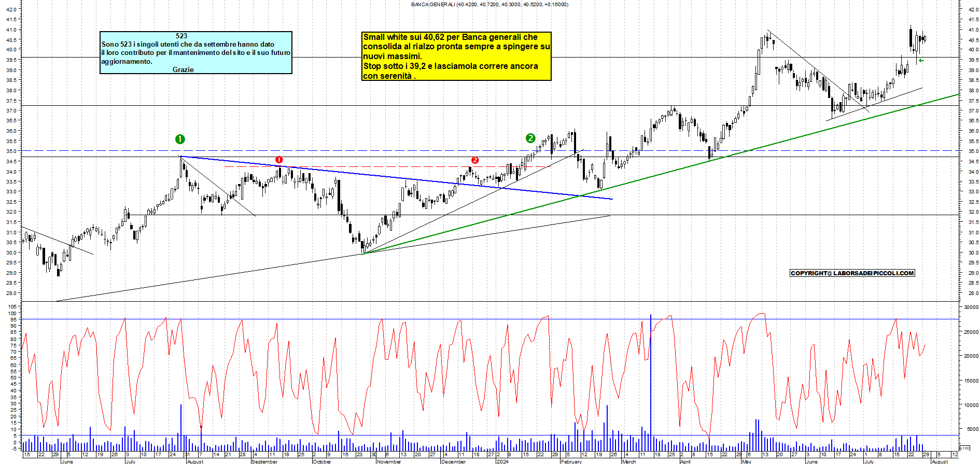Click the 65 oscillator scale label
The image size is (980, 464).
tap(13, 358)
